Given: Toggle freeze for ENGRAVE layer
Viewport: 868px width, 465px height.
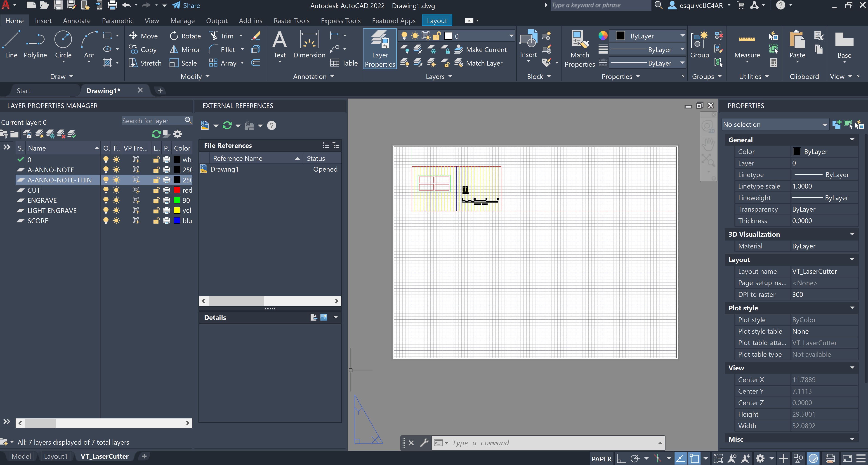Looking at the screenshot, I should tap(116, 200).
